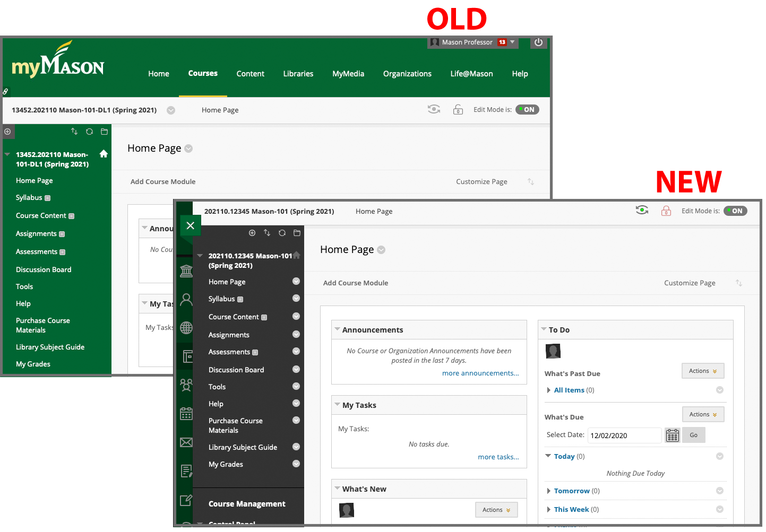Open options chevron for My Grades menu item

coord(296,464)
